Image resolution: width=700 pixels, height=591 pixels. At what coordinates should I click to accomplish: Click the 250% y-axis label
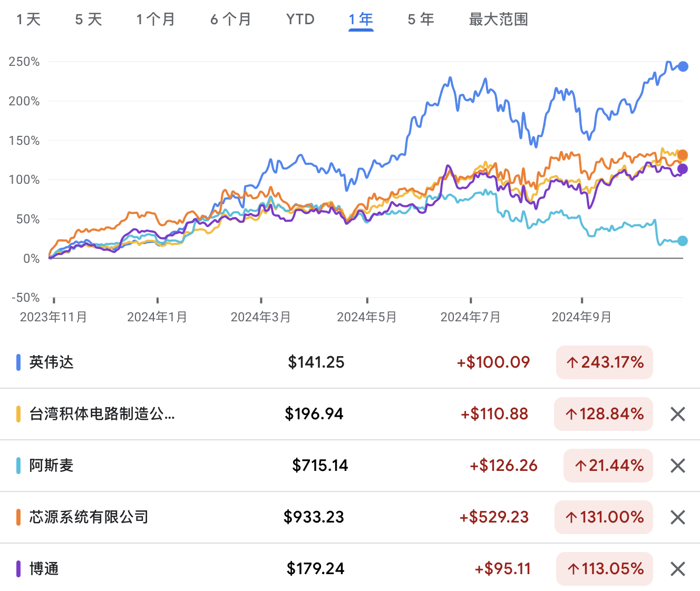click(x=24, y=62)
